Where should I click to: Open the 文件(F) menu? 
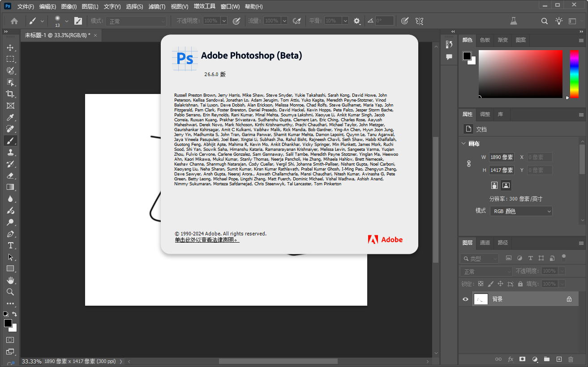[26, 7]
